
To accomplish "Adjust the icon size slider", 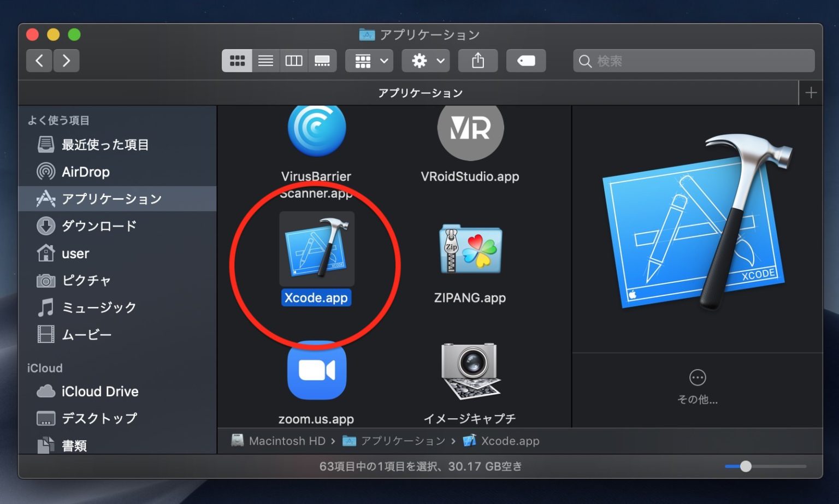I will coord(746,466).
